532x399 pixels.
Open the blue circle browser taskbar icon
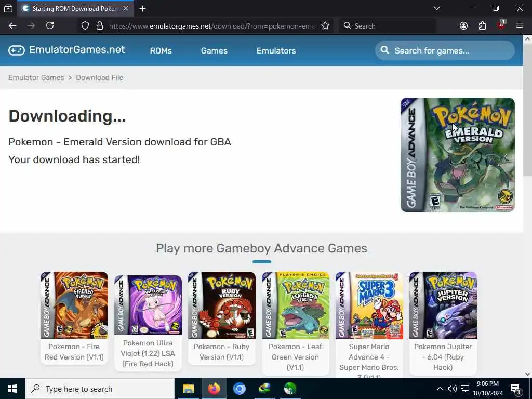tap(239, 389)
